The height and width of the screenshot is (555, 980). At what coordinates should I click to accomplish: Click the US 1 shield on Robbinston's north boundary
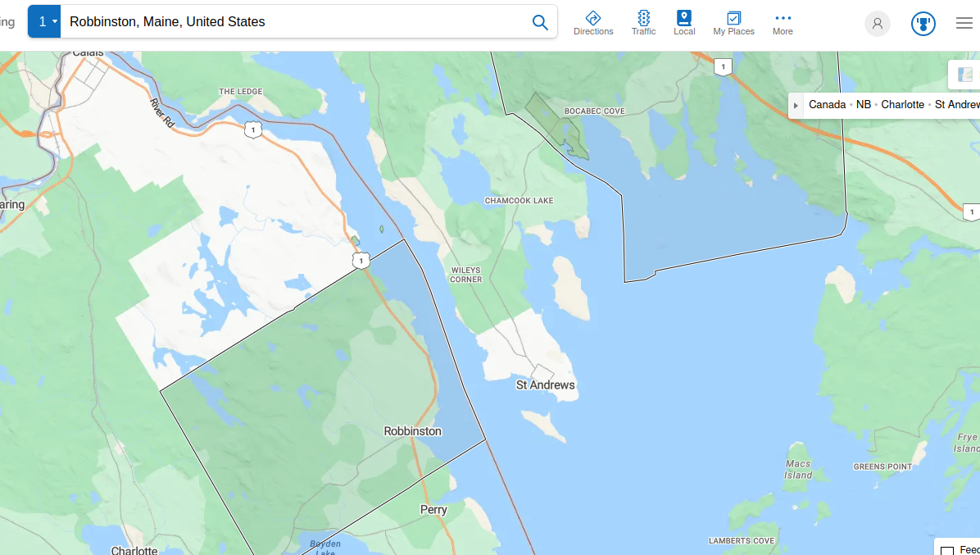pos(361,261)
